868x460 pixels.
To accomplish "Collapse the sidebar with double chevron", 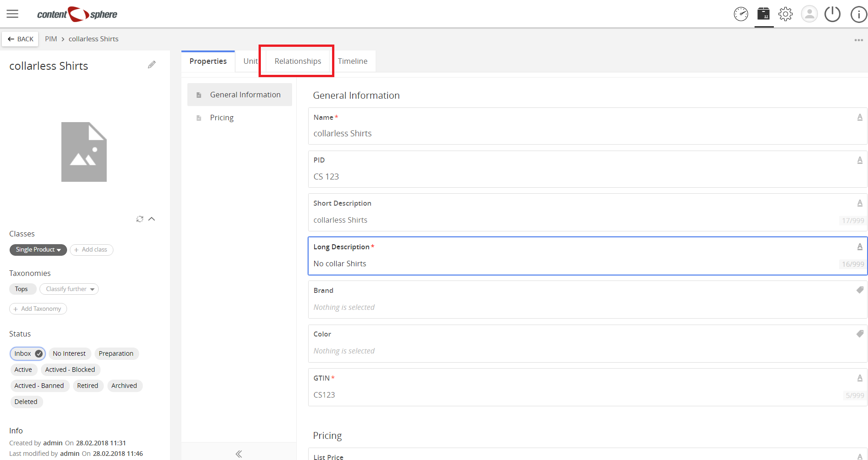I will (238, 454).
